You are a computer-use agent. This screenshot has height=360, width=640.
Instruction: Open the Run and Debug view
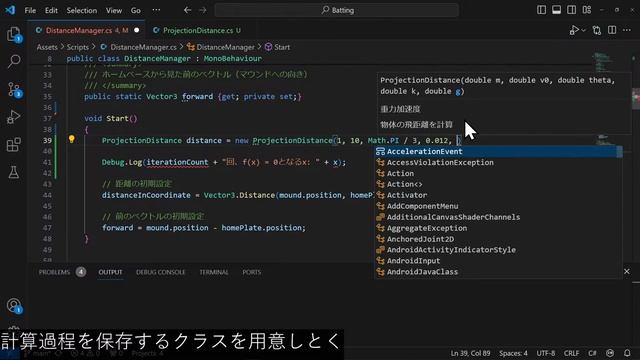(14, 117)
